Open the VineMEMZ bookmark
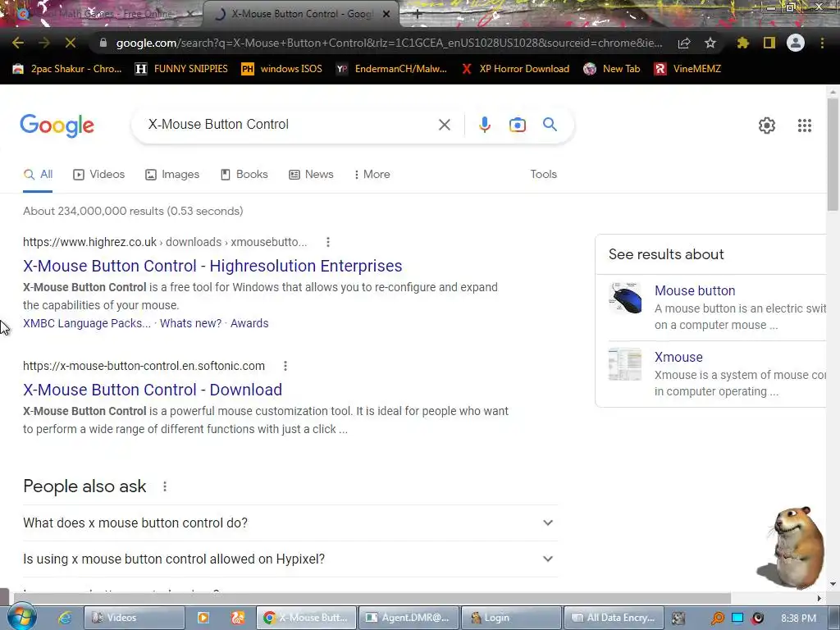This screenshot has height=630, width=840. pyautogui.click(x=687, y=69)
